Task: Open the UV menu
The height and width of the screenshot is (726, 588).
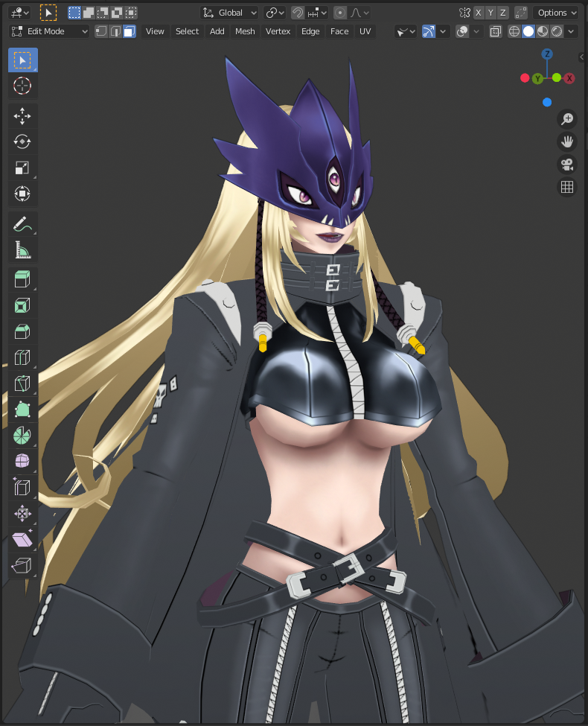Action: pyautogui.click(x=365, y=31)
